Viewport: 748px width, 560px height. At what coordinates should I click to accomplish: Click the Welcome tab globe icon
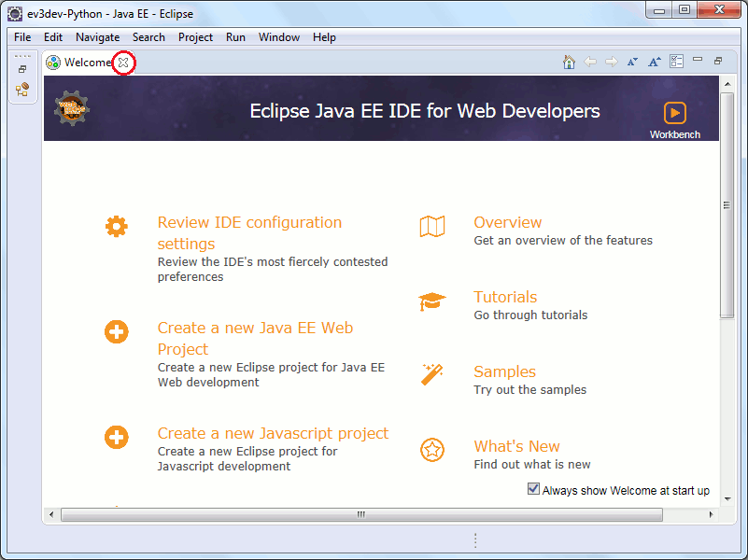[53, 63]
